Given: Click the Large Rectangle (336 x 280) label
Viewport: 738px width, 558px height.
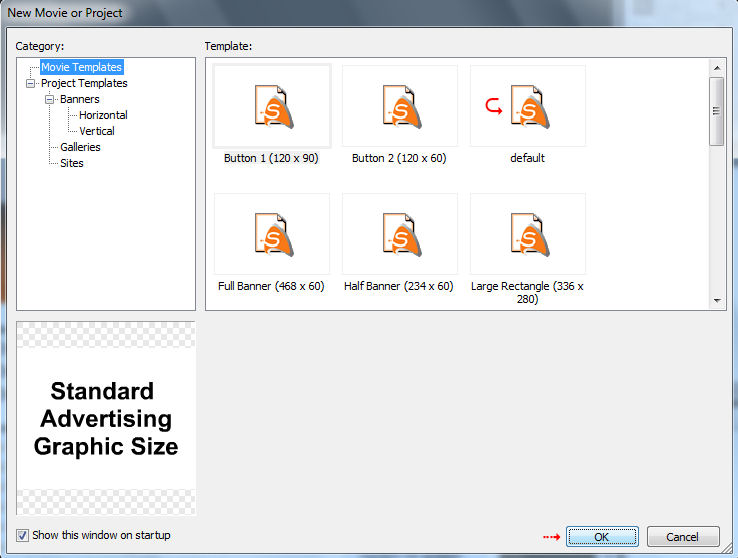Looking at the screenshot, I should click(x=527, y=292).
